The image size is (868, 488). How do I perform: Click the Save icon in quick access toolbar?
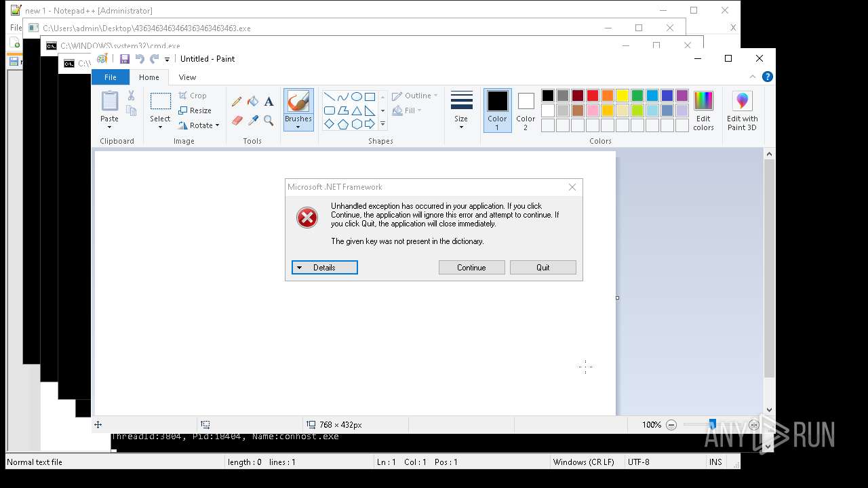click(124, 59)
